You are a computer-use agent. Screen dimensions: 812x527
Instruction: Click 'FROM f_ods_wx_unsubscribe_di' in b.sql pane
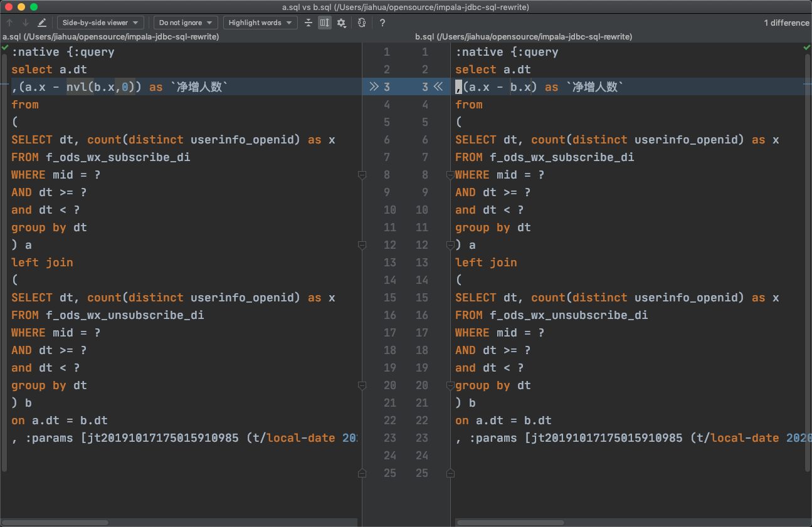point(552,315)
